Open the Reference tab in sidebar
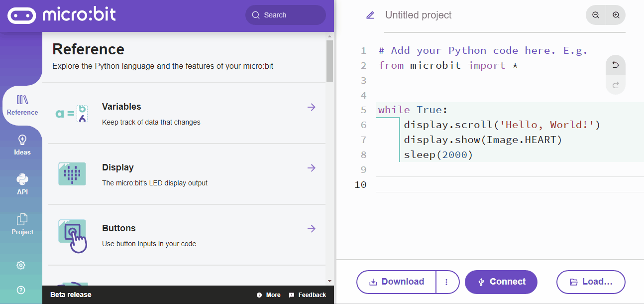This screenshot has height=304, width=644. (22, 105)
